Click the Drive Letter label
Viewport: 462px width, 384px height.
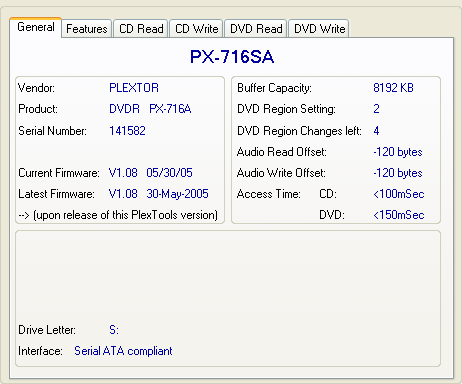[47, 330]
